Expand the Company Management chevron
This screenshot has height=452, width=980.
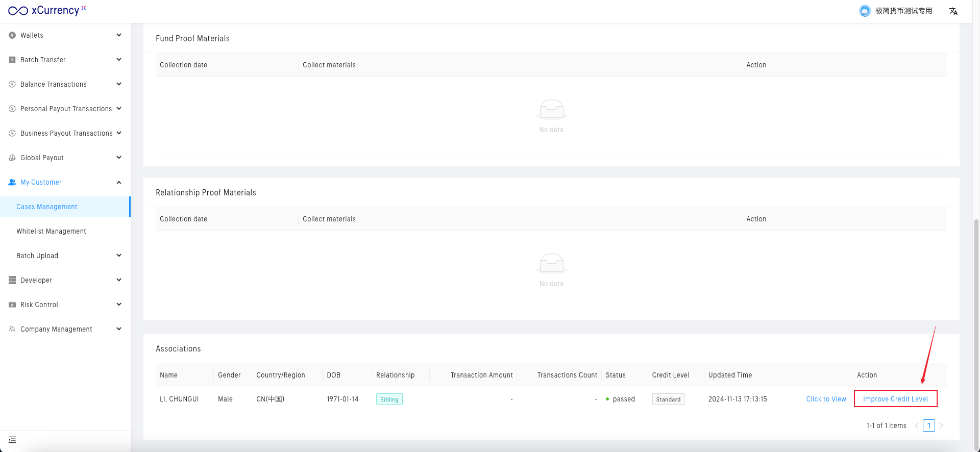[x=119, y=329]
